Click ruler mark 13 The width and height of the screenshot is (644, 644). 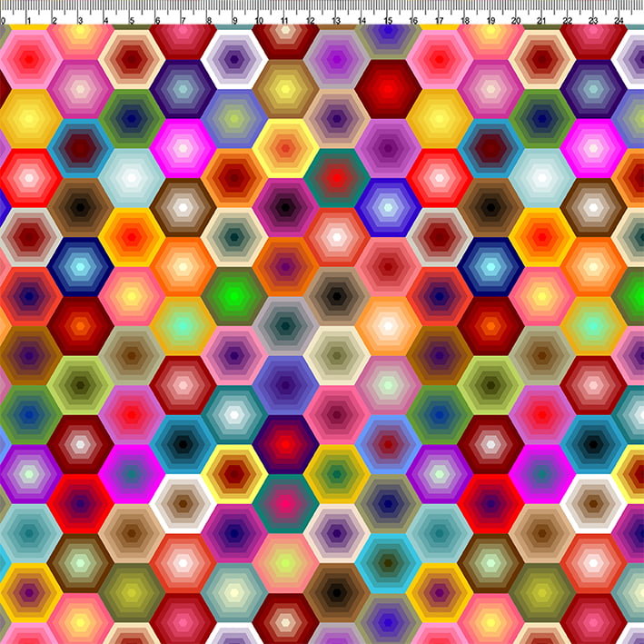point(336,21)
